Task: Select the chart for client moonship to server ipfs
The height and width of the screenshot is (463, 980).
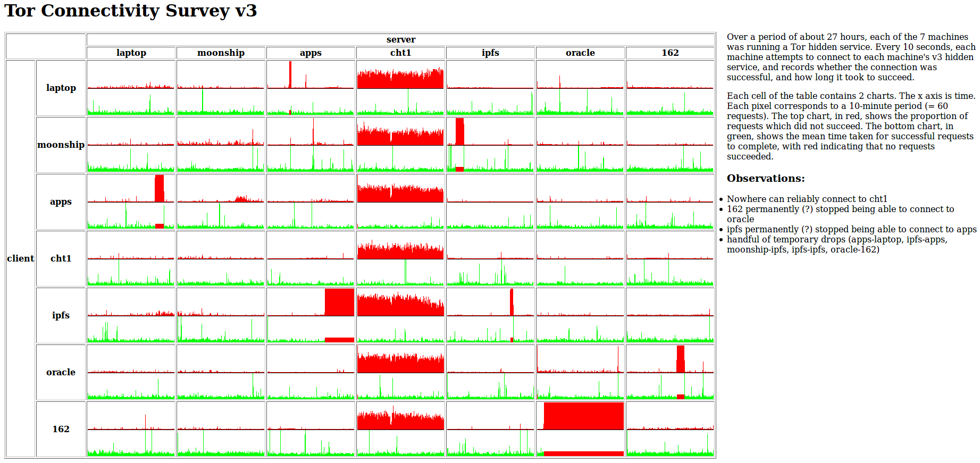Action: tap(490, 145)
